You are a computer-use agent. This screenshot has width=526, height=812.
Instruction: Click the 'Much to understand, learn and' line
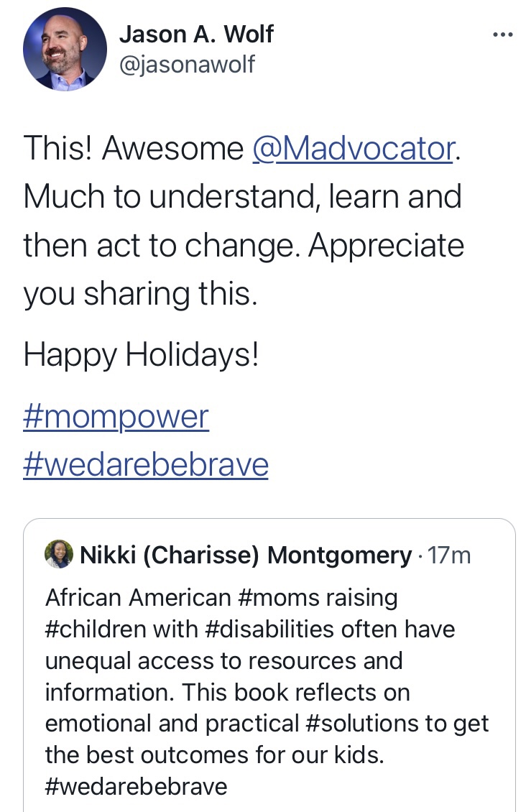click(242, 196)
